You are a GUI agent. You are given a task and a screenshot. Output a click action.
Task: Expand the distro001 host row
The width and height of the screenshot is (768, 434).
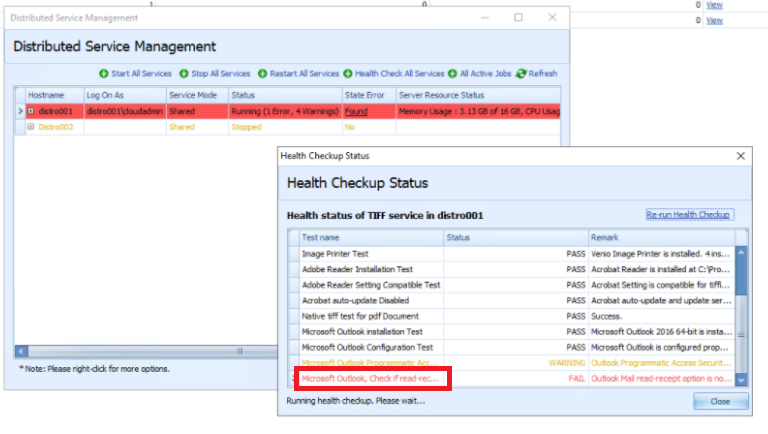[31, 111]
